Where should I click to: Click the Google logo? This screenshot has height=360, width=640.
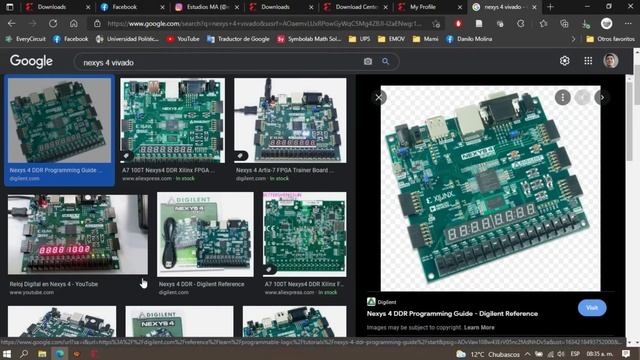coord(31,61)
